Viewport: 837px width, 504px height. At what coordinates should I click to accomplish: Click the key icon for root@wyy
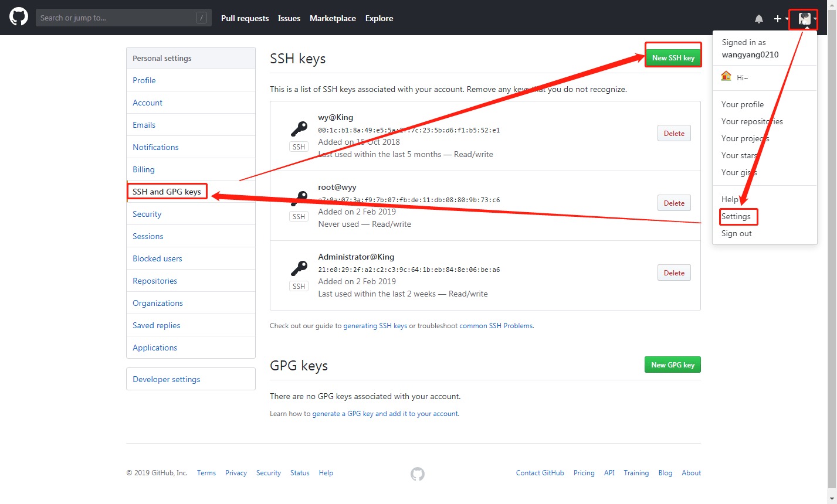tap(299, 198)
